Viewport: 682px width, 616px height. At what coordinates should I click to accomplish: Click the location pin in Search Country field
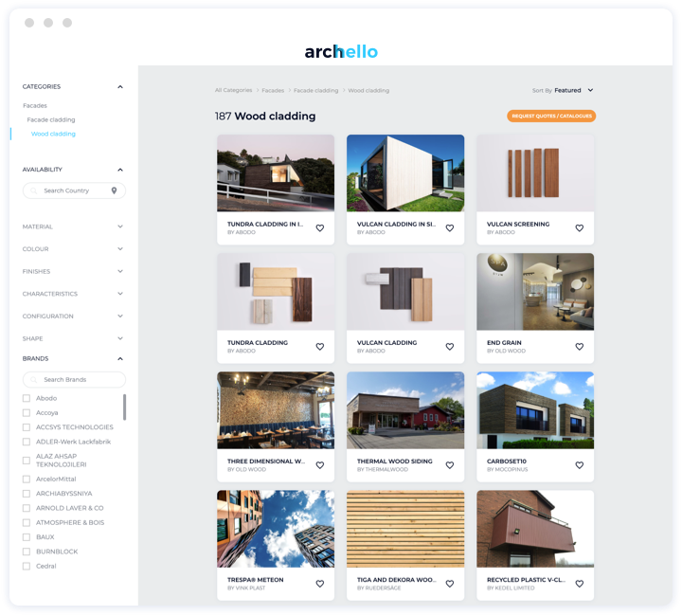pos(114,190)
